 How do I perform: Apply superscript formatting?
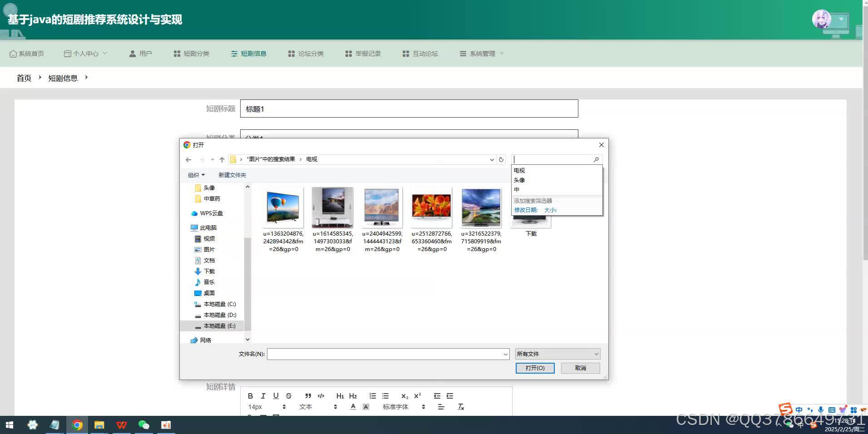418,396
